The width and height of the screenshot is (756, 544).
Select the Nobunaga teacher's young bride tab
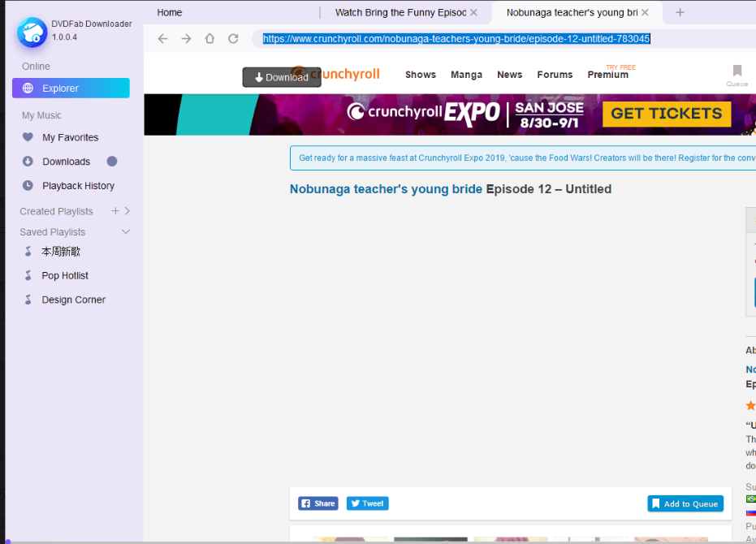[572, 12]
